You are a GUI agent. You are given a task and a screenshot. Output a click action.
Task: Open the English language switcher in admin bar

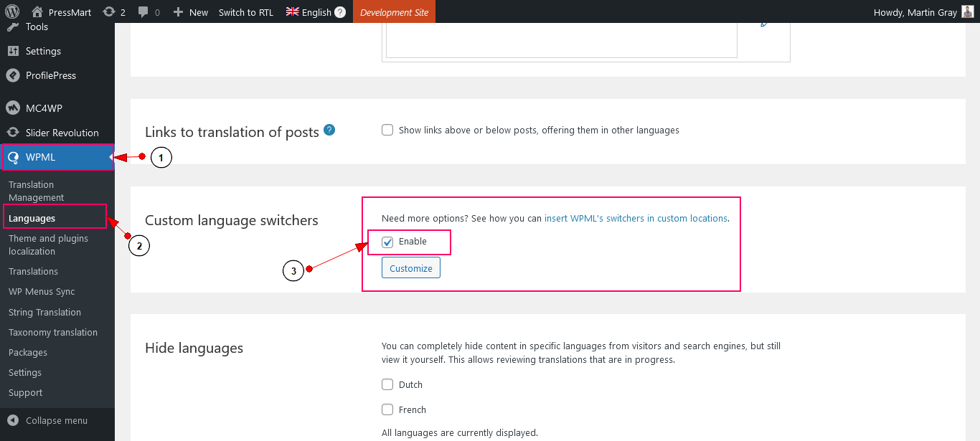(x=308, y=11)
